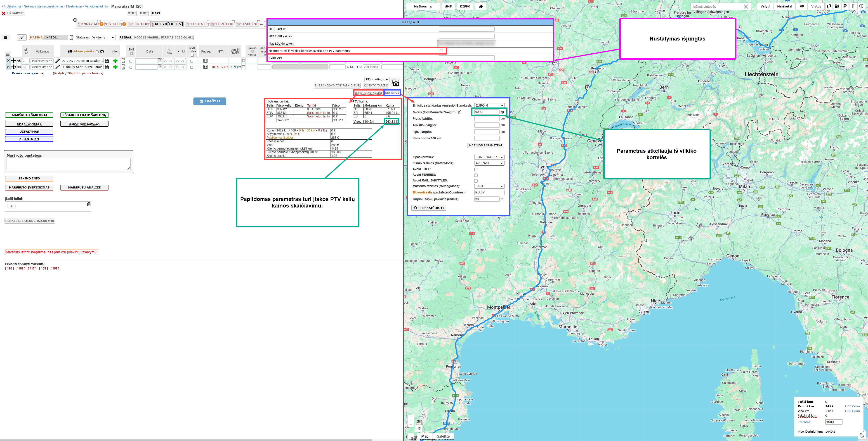The image size is (868, 441).
Task: Open the EURO_6 emission standard dropdown
Action: click(x=489, y=106)
